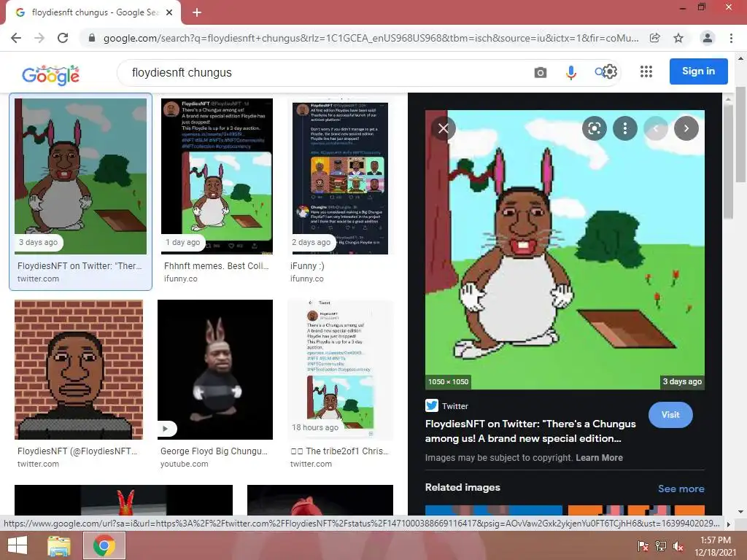Click the Related images heading

pos(462,487)
